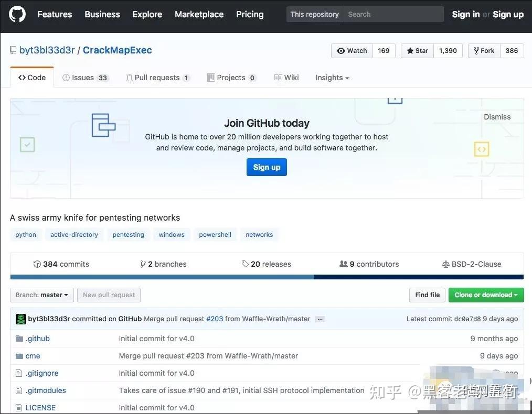Click the .gitmodules file icon
The width and height of the screenshot is (532, 414).
pyautogui.click(x=19, y=390)
